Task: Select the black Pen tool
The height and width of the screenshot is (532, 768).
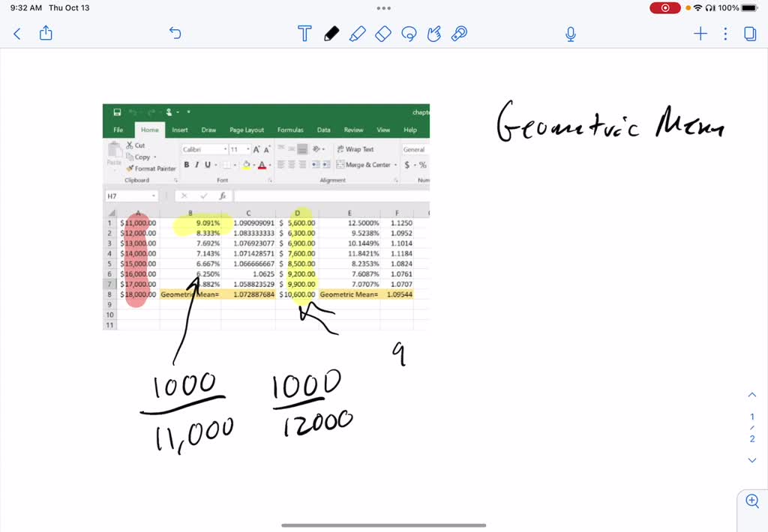Action: pyautogui.click(x=330, y=34)
